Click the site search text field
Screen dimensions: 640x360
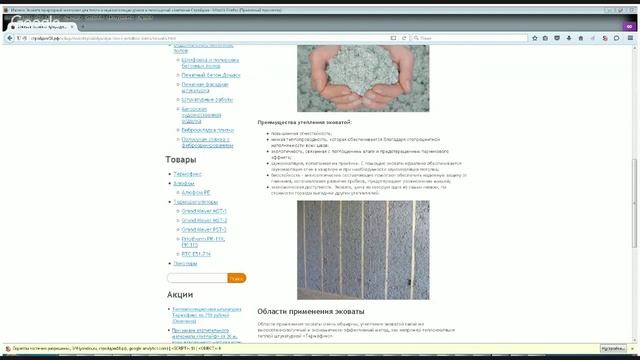pyautogui.click(x=197, y=278)
